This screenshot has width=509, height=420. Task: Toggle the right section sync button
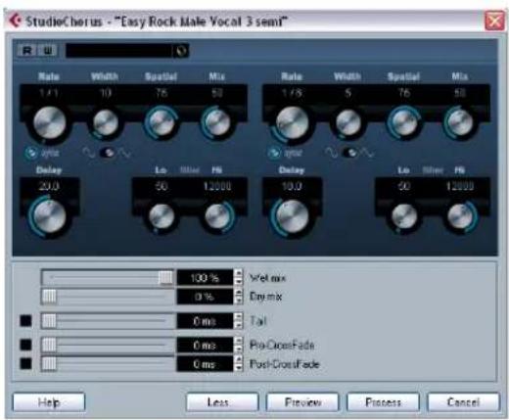point(274,153)
